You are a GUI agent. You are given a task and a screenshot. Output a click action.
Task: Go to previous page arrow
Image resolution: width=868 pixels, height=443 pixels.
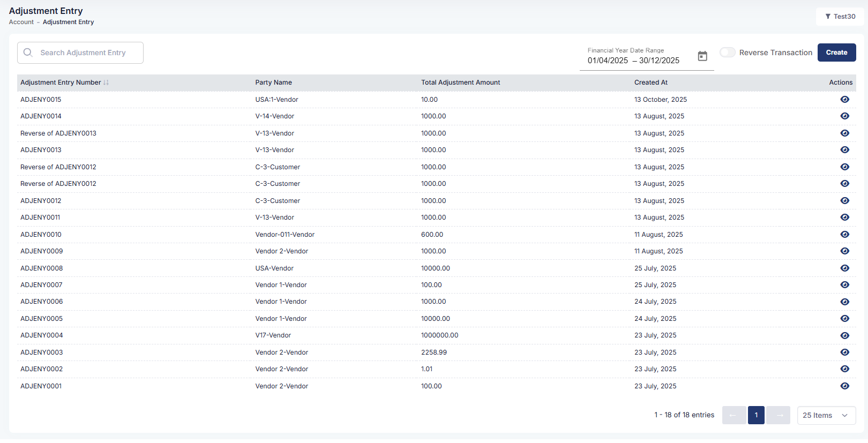(734, 416)
